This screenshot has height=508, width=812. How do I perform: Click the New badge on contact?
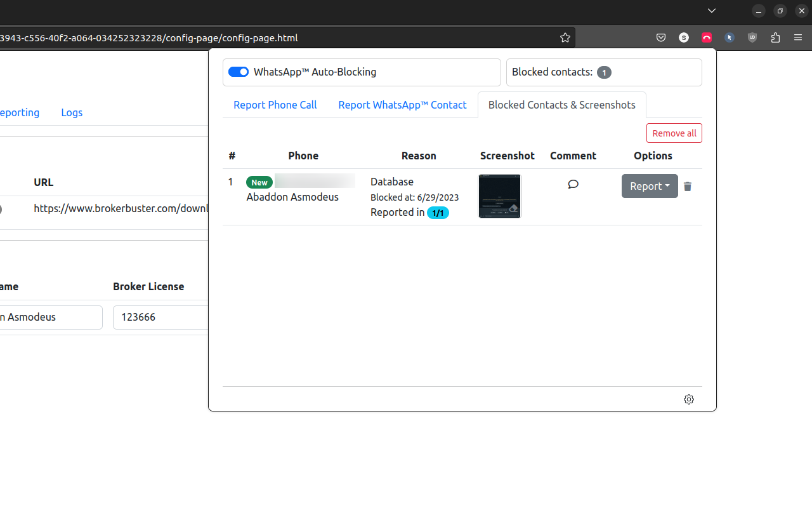pos(259,182)
